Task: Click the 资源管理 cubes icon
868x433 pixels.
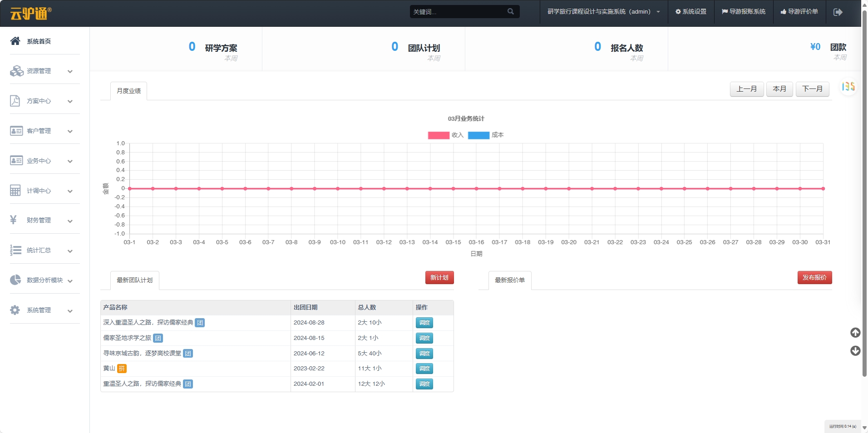Action: (x=16, y=71)
